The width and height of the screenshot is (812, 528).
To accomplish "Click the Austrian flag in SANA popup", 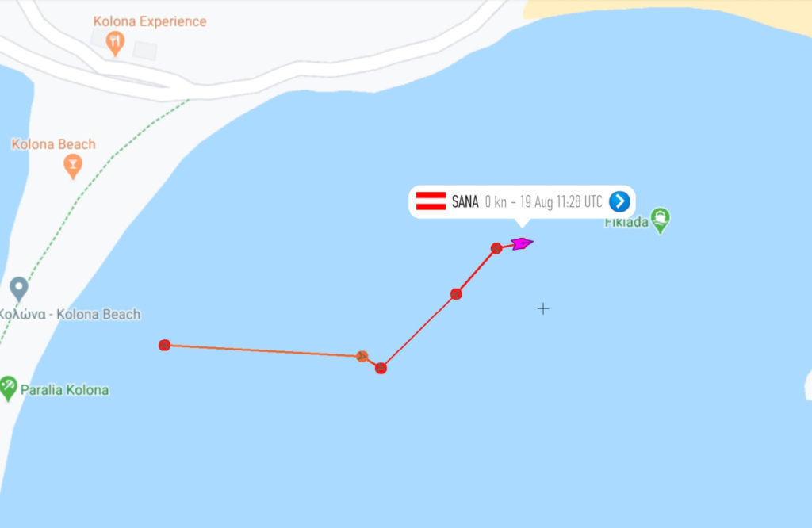I will pyautogui.click(x=431, y=201).
